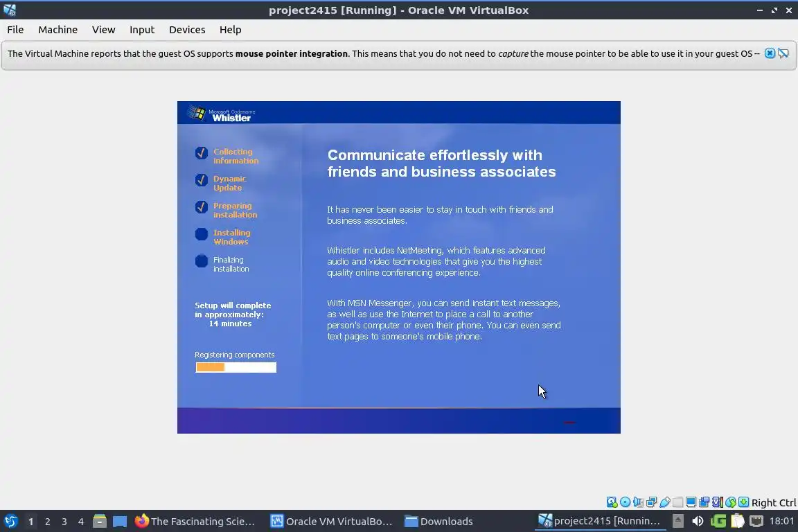Open the Devices menu

click(187, 30)
